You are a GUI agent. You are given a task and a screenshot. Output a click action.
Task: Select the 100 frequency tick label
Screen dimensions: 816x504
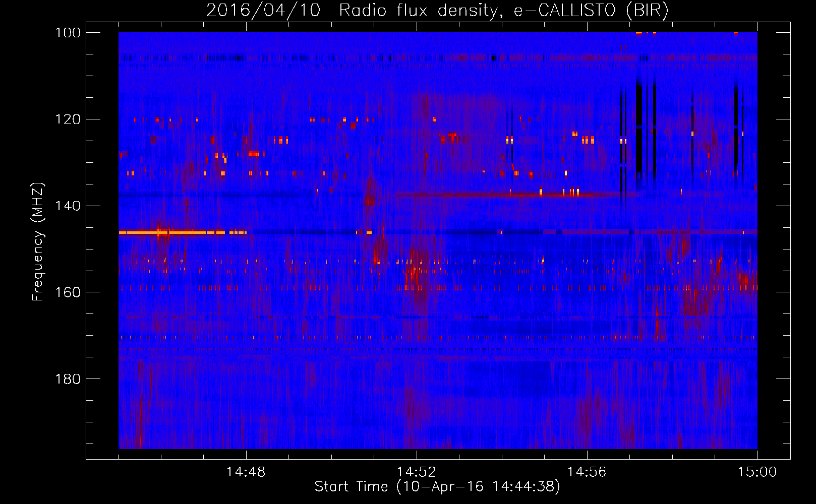pyautogui.click(x=67, y=33)
